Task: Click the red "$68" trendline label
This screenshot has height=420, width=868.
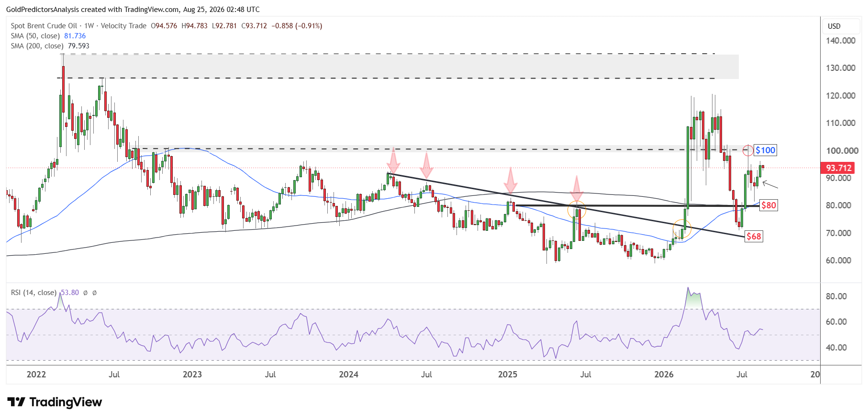Action: click(754, 237)
